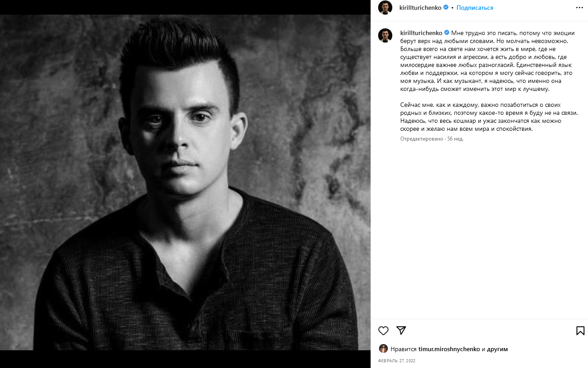Open small avatar of the user who liked
Image resolution: width=588 pixels, height=368 pixels.
point(383,348)
